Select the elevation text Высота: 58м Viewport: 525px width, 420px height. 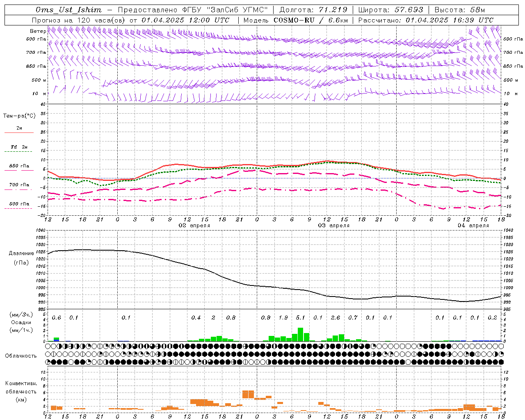point(460,10)
